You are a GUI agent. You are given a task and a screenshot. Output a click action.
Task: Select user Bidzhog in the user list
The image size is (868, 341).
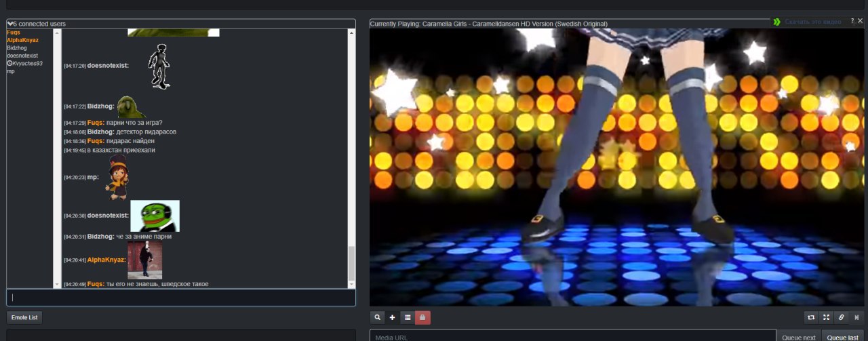[x=16, y=48]
